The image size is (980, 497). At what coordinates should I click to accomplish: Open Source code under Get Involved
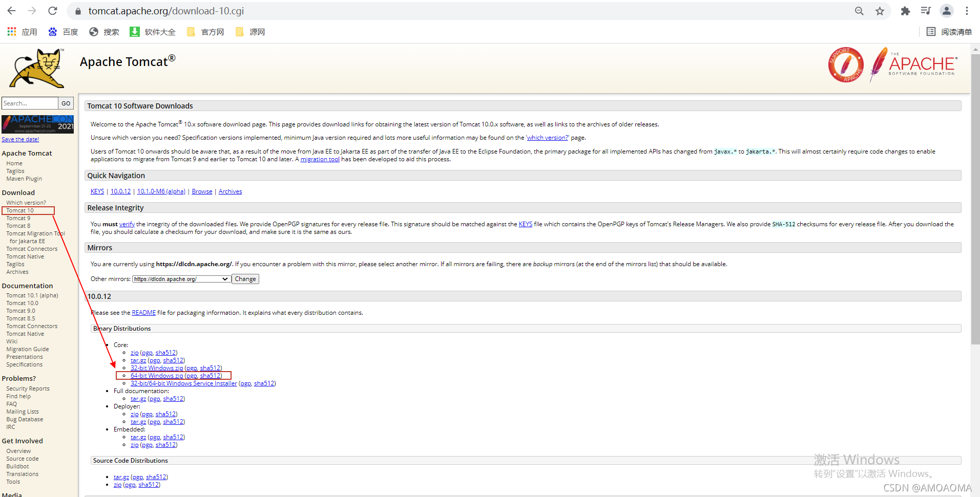[x=23, y=459]
